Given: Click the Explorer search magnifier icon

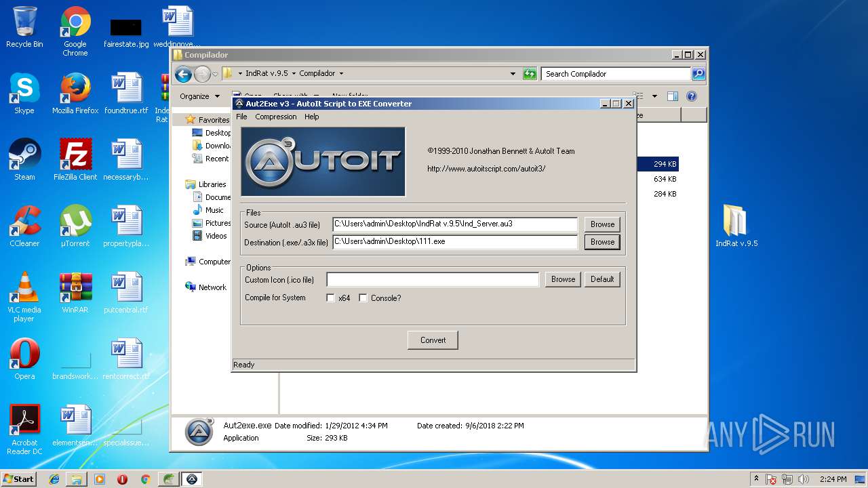Looking at the screenshot, I should coord(698,74).
